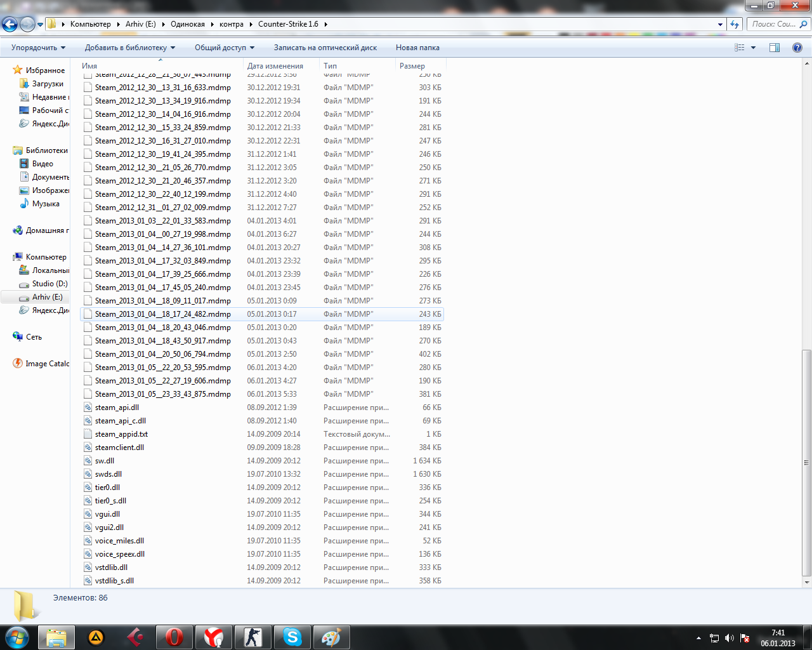This screenshot has width=812, height=650.
Task: Refresh the folder via the address bar refresh icon
Action: pos(735,24)
